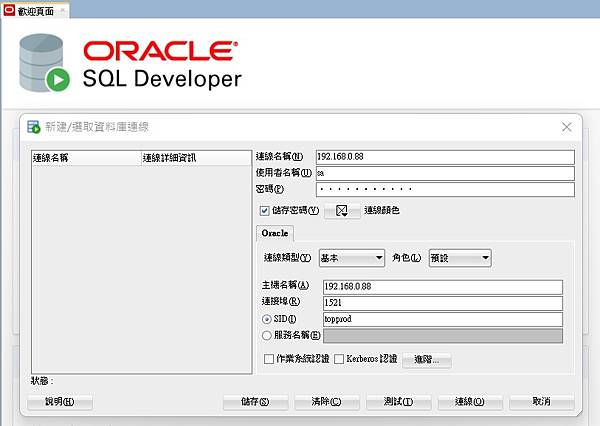600x426 pixels.
Task: Close the 歡迎頁面 tab
Action: pyautogui.click(x=62, y=11)
